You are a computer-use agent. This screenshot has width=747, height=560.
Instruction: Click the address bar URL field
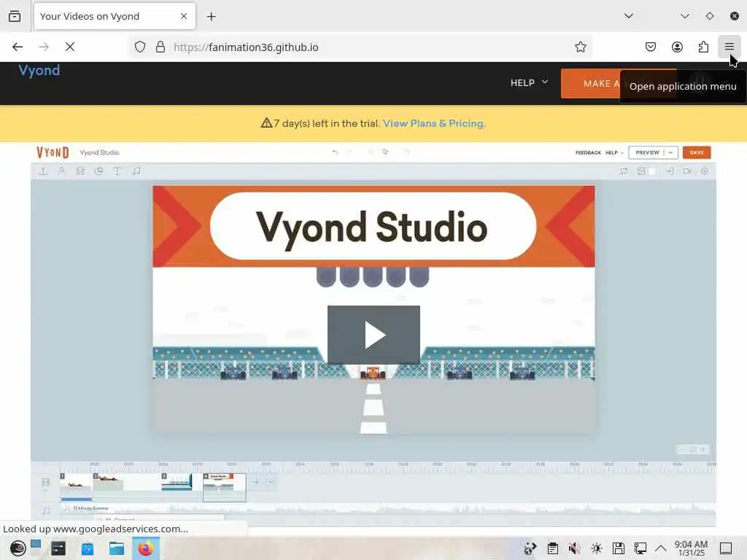coord(362,47)
